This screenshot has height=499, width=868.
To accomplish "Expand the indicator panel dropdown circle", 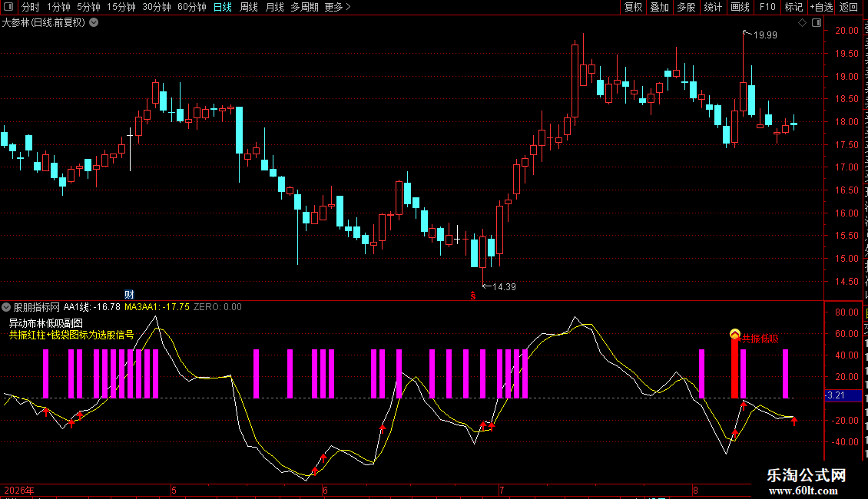I will tap(6, 307).
